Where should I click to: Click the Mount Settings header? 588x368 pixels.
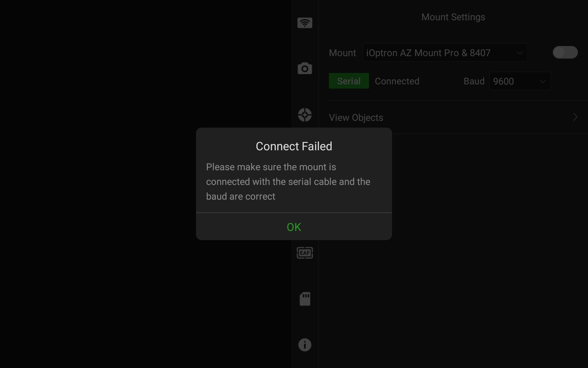453,17
